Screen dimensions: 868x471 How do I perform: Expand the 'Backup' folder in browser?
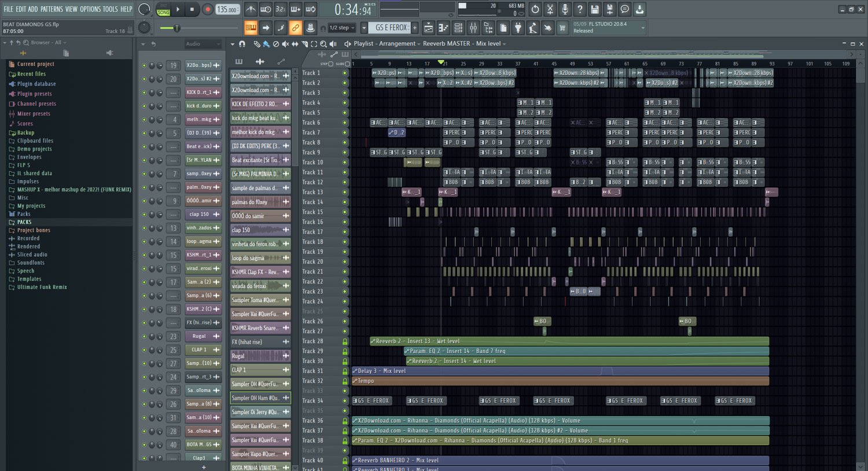click(25, 133)
